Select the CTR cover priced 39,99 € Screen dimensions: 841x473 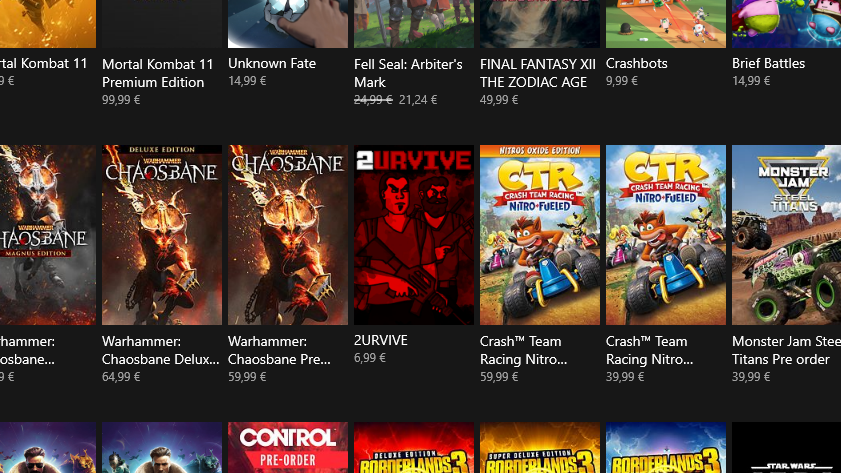click(666, 235)
